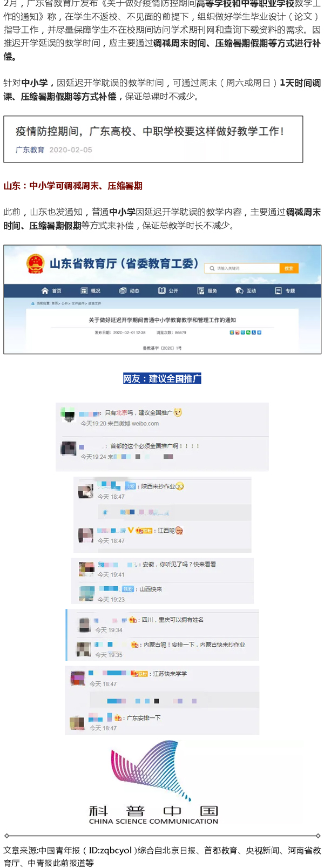Click the 广东教育 source name link
The width and height of the screenshot is (324, 868).
30,150
